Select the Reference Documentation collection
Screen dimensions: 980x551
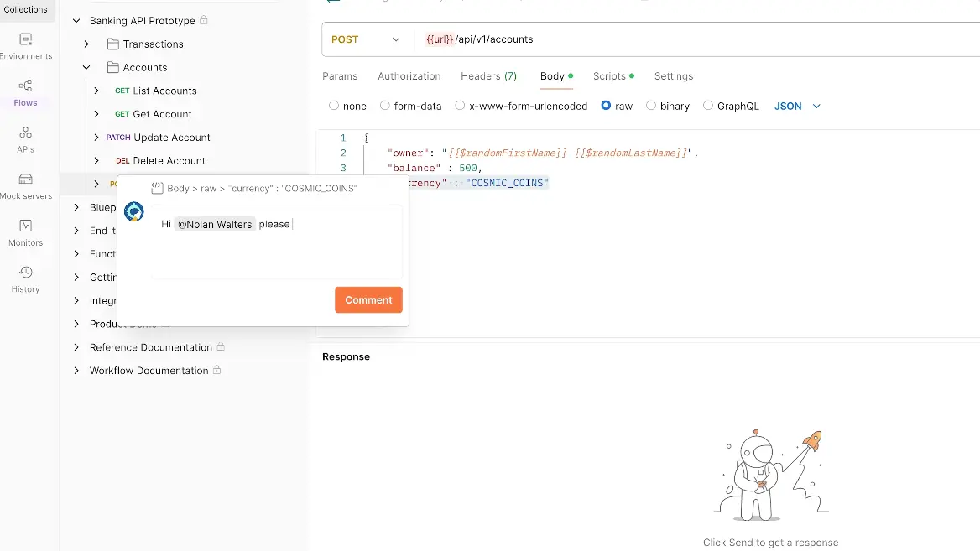[151, 347]
